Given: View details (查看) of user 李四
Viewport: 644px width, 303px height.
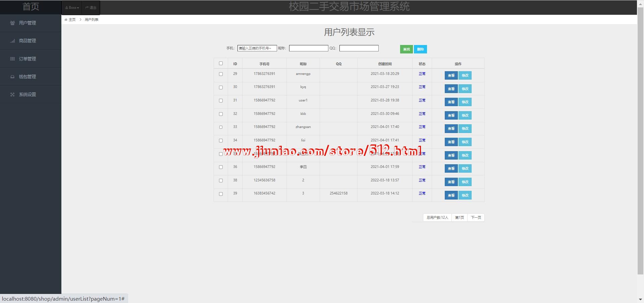Looking at the screenshot, I should 451,168.
